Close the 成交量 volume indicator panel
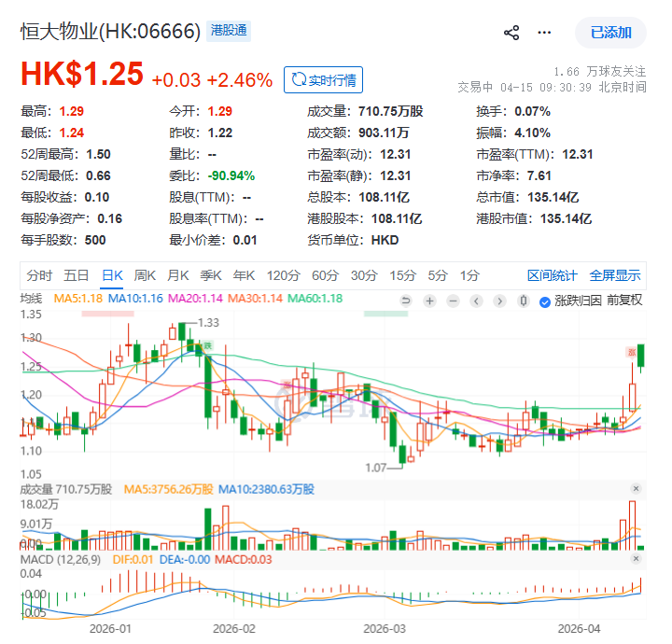The height and width of the screenshot is (644, 672). click(x=637, y=489)
